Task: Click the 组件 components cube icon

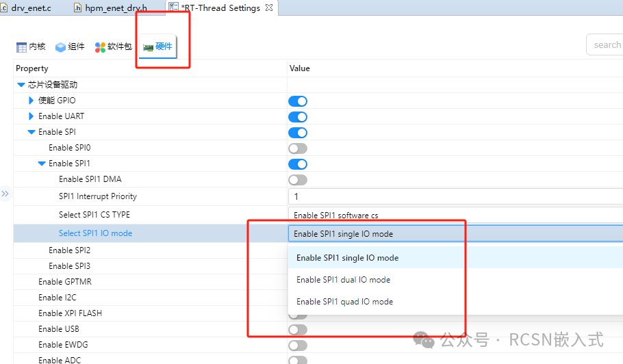Action: click(60, 47)
